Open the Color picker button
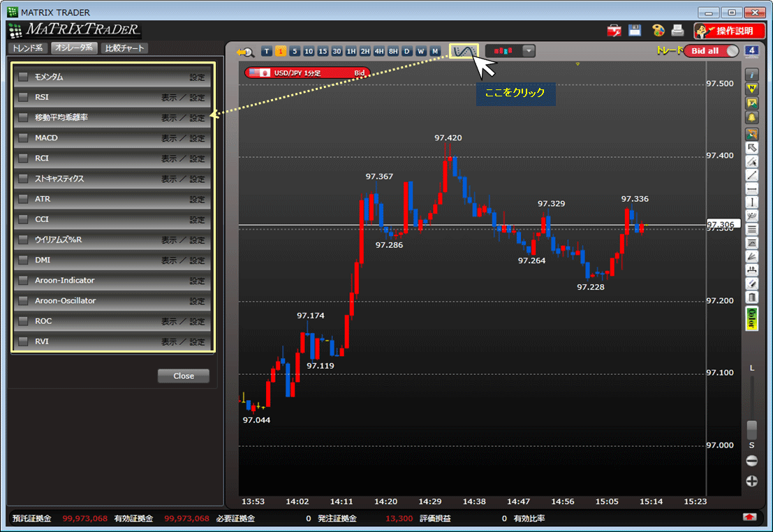 pos(751,319)
